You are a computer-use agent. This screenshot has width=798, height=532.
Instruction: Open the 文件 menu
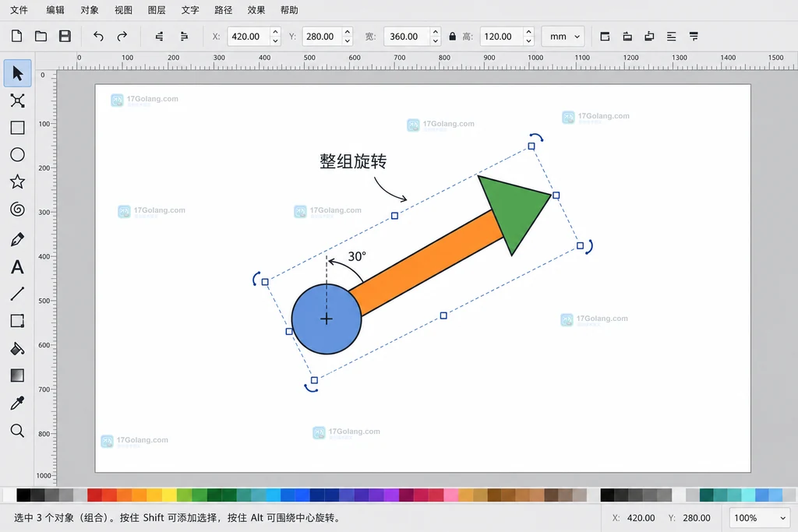19,9
